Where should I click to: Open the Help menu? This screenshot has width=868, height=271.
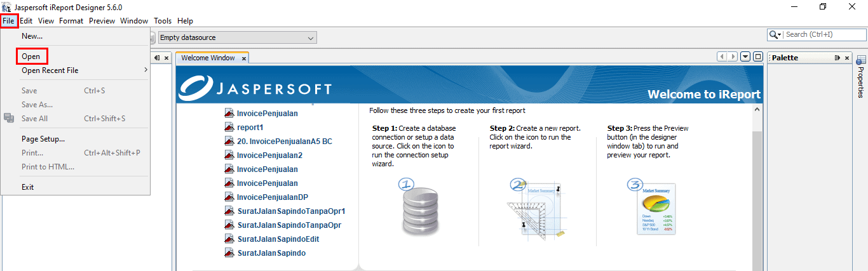[x=185, y=21]
